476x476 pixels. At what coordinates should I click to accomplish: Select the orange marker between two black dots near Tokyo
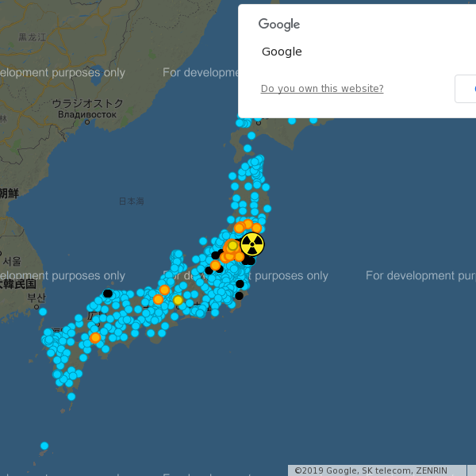[x=215, y=266]
